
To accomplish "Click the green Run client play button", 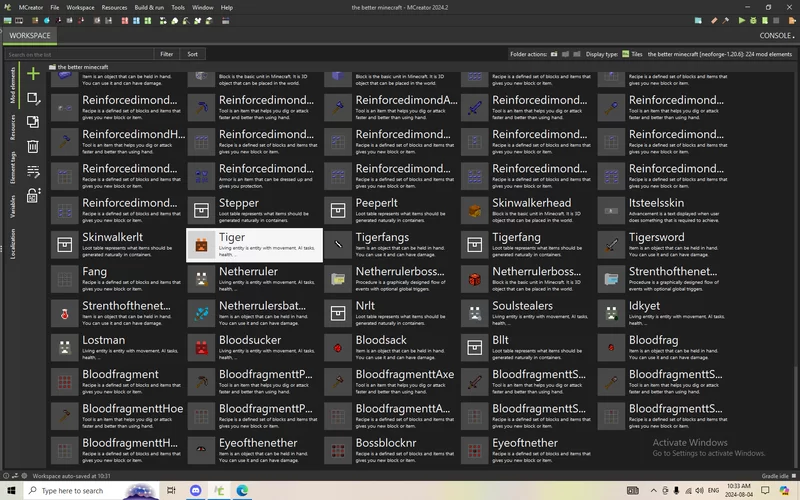I will pos(741,20).
